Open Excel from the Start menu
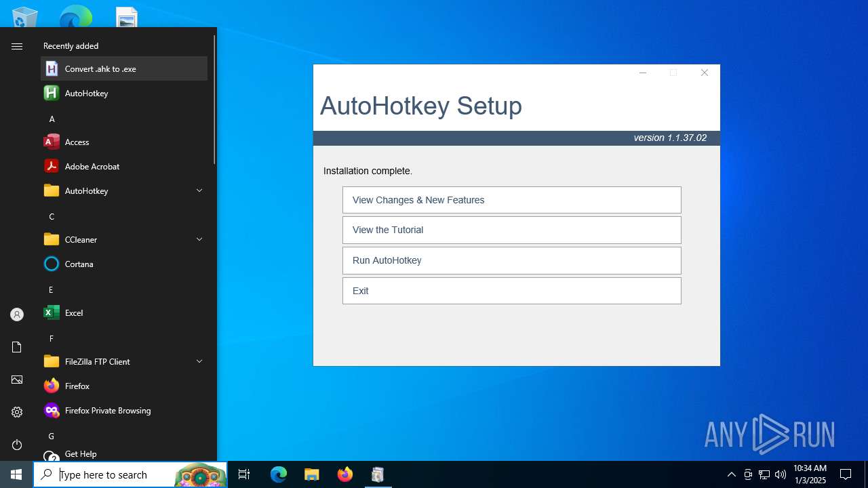This screenshot has width=868, height=488. [124, 312]
